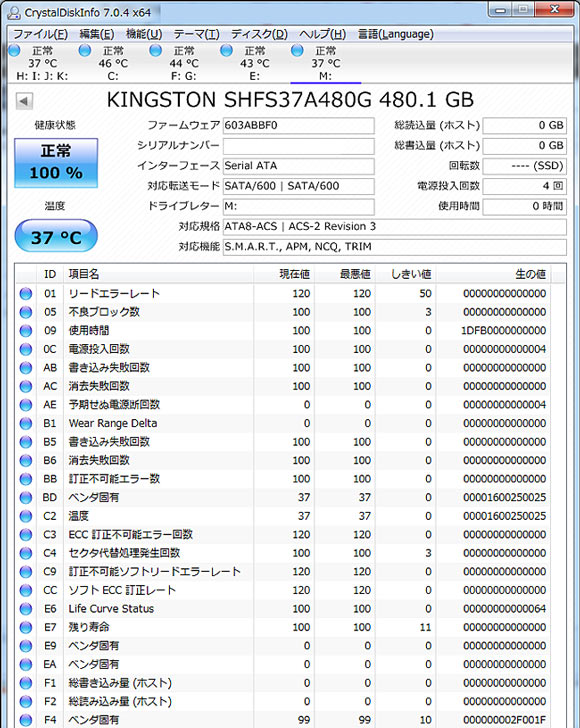
Task: Click the 正常 100 % health status button
Action: (x=56, y=163)
